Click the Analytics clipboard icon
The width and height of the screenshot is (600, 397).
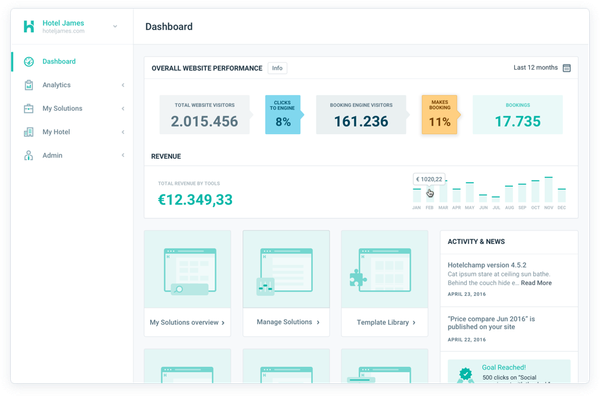click(x=29, y=85)
